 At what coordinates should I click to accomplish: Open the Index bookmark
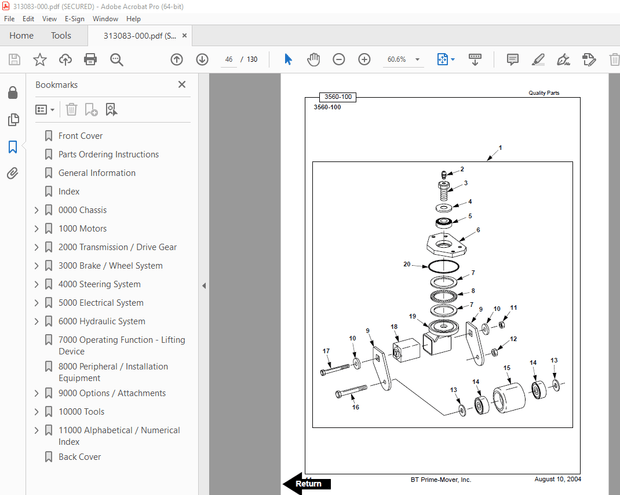pyautogui.click(x=69, y=192)
